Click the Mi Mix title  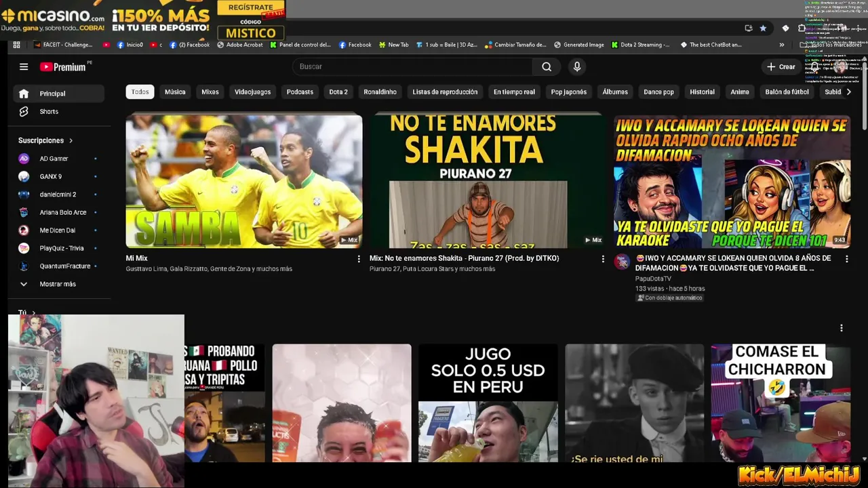(x=136, y=258)
